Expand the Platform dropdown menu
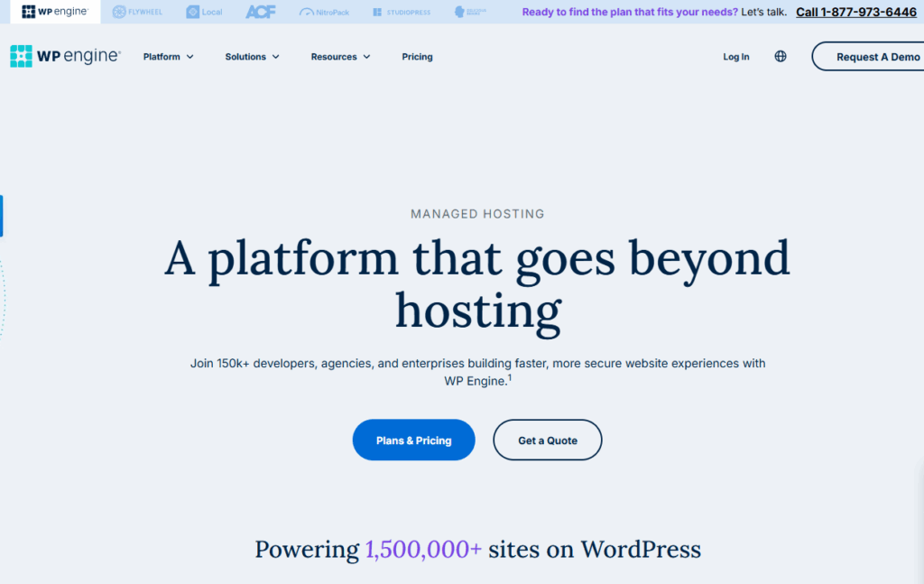 pyautogui.click(x=168, y=57)
